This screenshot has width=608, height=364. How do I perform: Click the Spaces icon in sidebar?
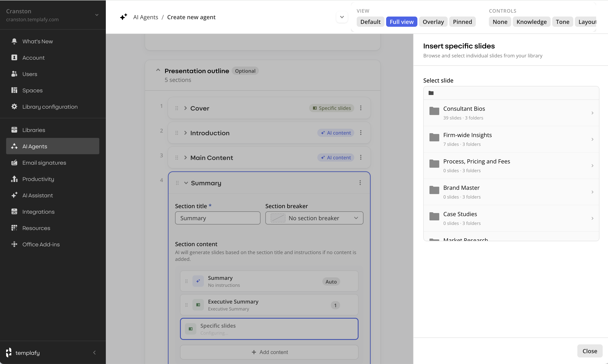14,90
